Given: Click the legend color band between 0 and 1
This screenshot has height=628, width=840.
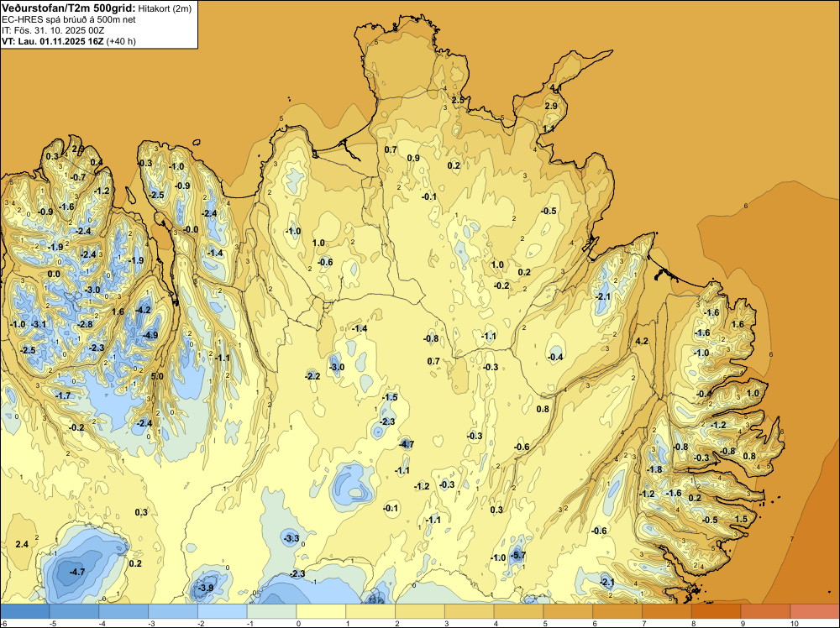Looking at the screenshot, I should (x=321, y=611).
